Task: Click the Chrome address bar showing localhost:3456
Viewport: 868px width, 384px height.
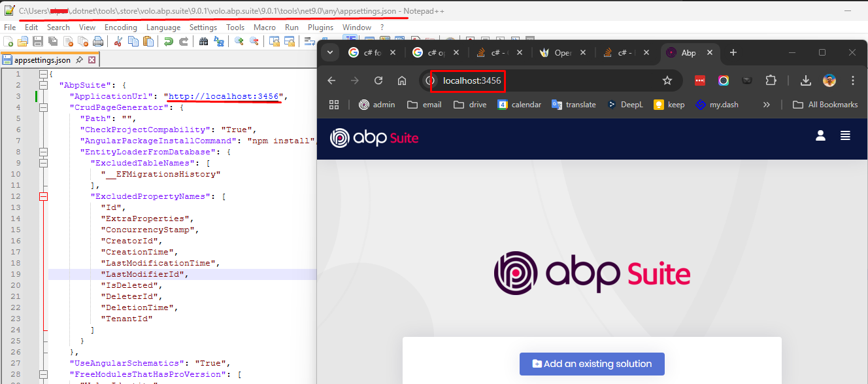Action: point(551,80)
